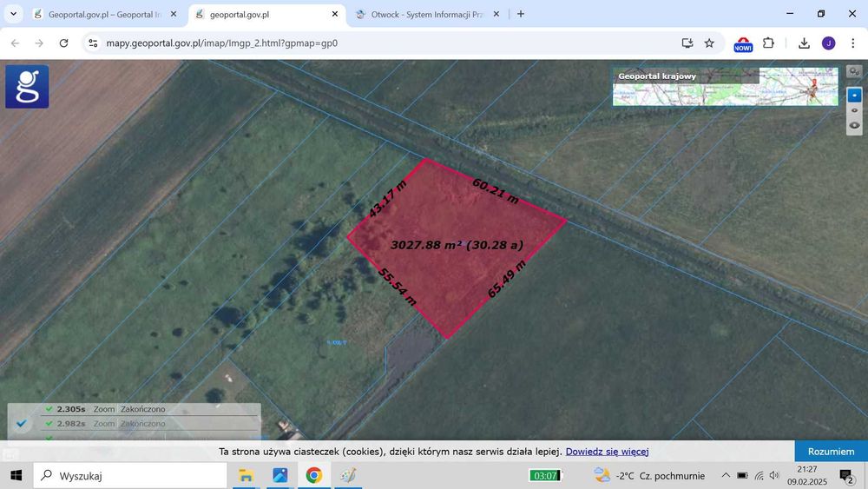The height and width of the screenshot is (489, 868).
Task: Open the NOWI extension icon
Action: pyautogui.click(x=743, y=43)
